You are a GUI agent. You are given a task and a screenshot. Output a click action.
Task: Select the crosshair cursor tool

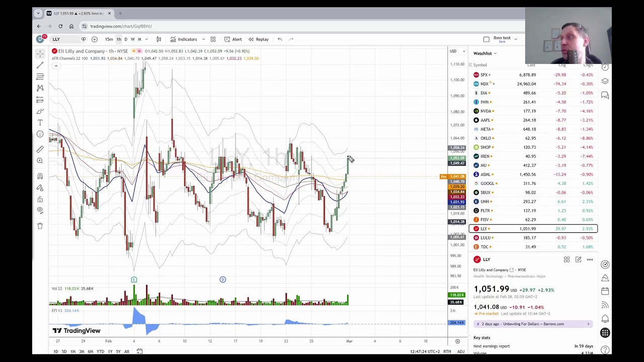40,53
